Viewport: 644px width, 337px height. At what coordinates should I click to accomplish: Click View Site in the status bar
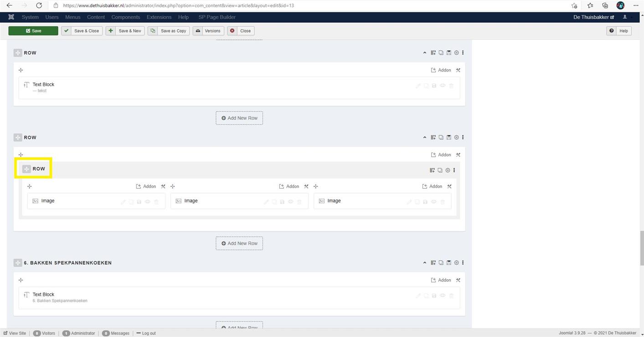(x=15, y=333)
